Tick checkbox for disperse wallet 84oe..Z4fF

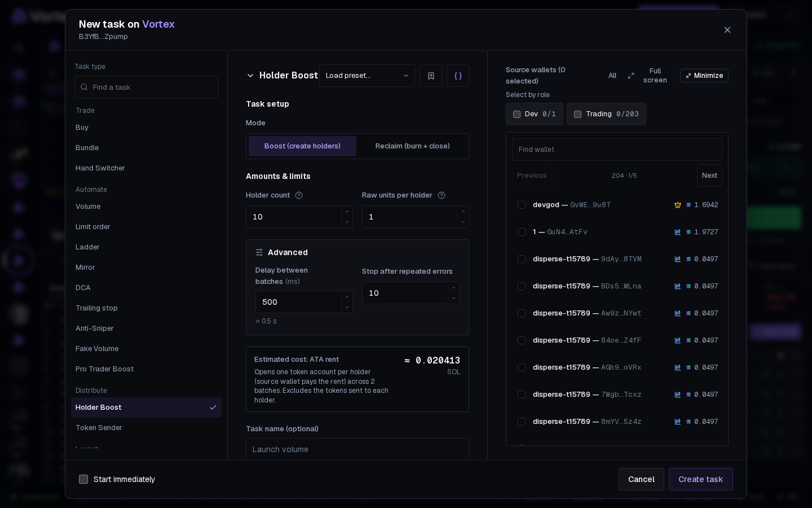coord(522,340)
